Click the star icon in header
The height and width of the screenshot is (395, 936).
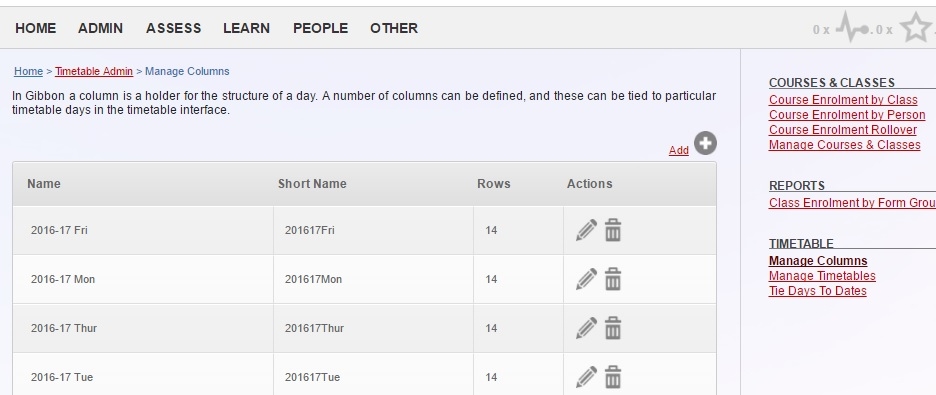tap(916, 27)
